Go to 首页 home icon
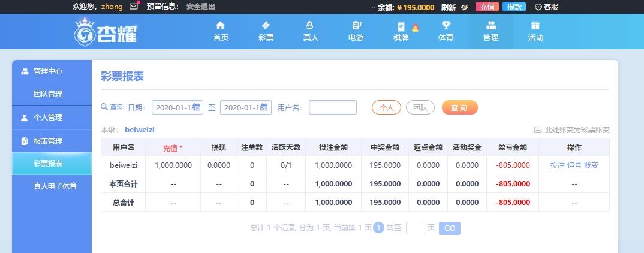This screenshot has width=644, height=253. [221, 25]
